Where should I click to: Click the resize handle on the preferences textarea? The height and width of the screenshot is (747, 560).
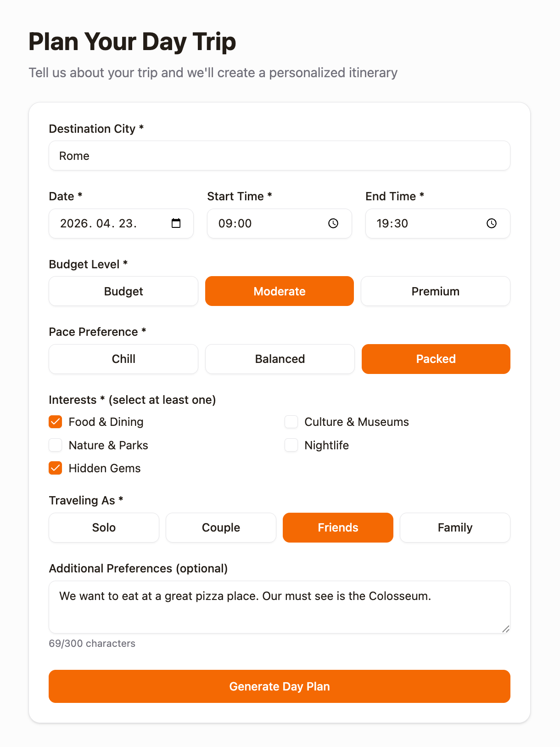tap(506, 630)
